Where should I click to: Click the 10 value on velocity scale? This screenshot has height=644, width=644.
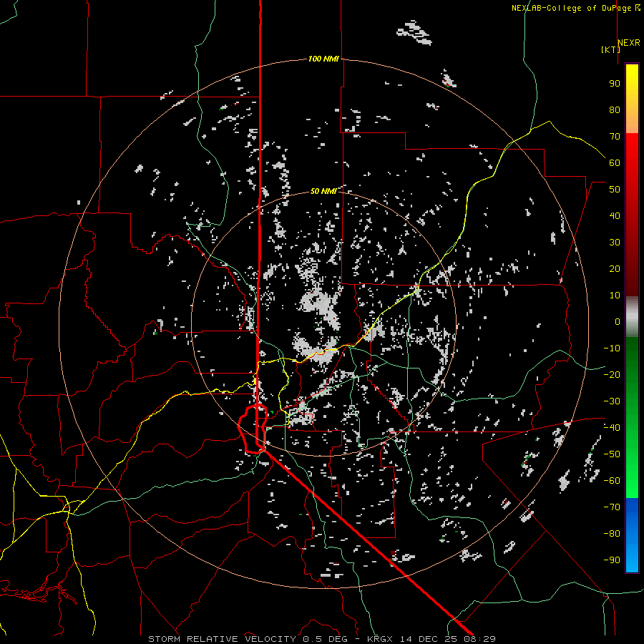[x=615, y=296]
